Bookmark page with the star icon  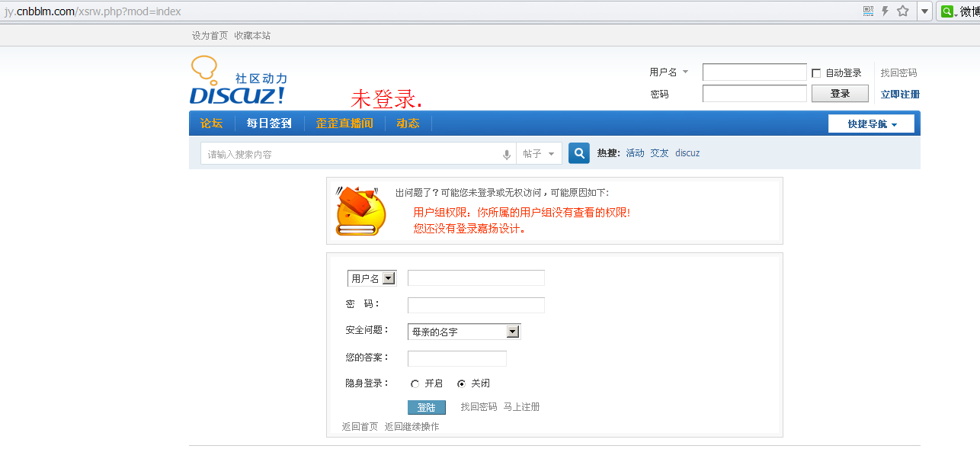click(903, 11)
